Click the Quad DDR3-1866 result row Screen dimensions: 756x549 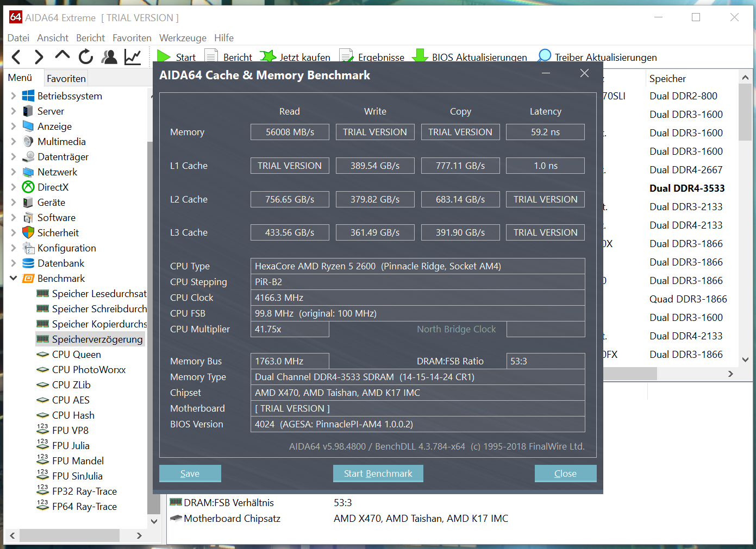tap(688, 299)
